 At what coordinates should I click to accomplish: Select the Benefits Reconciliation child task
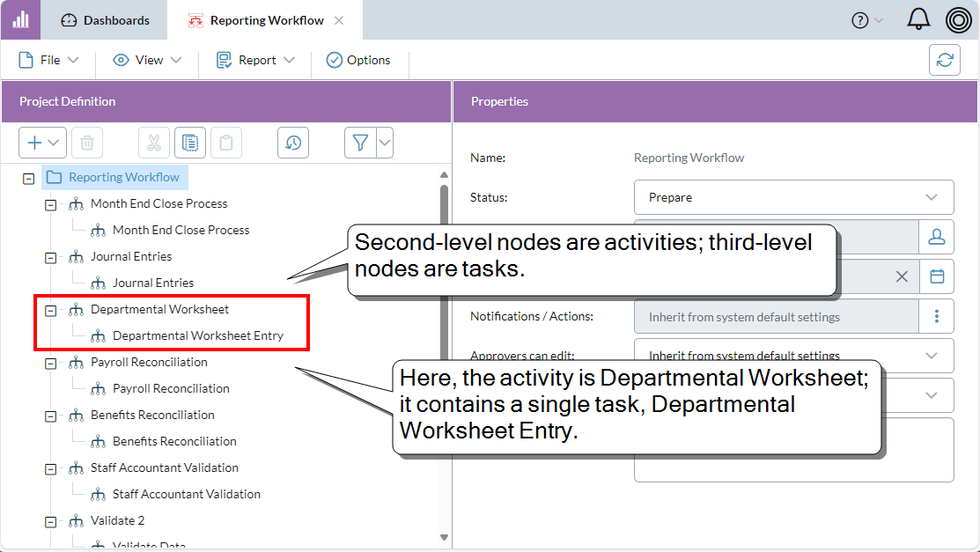(174, 441)
